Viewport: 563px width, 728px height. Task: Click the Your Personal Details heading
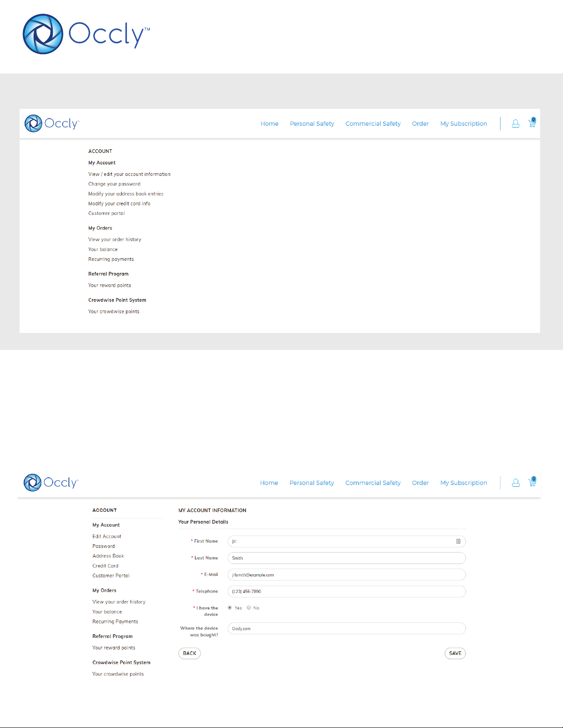203,522
